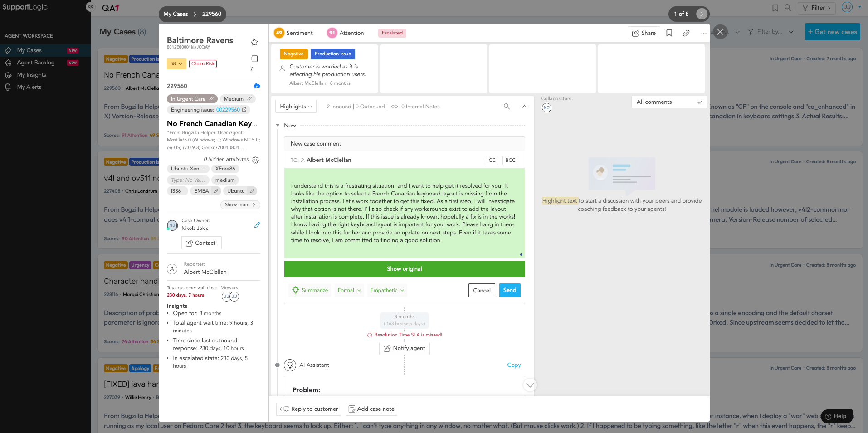Click the Summarize button

point(310,290)
